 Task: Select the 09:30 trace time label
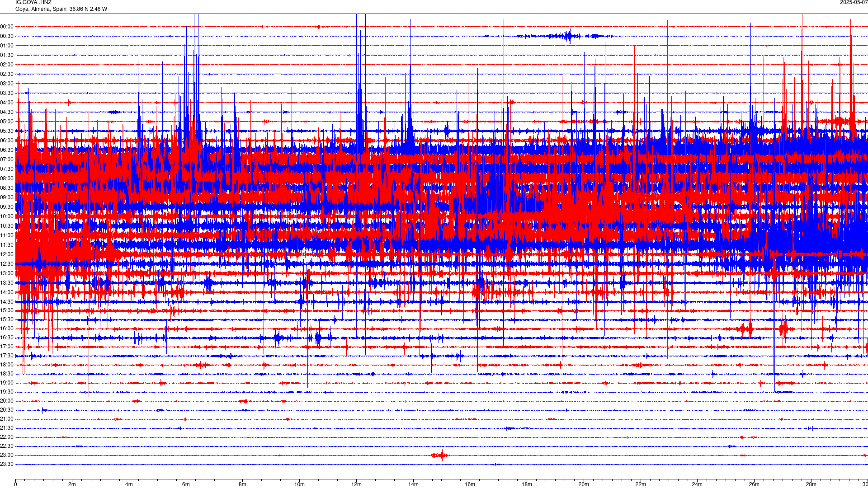[x=7, y=207]
